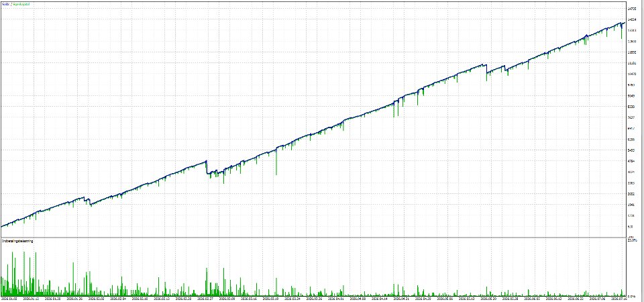
Task: Click the deep equity spike near 2026.03.19
Action: (x=276, y=161)
